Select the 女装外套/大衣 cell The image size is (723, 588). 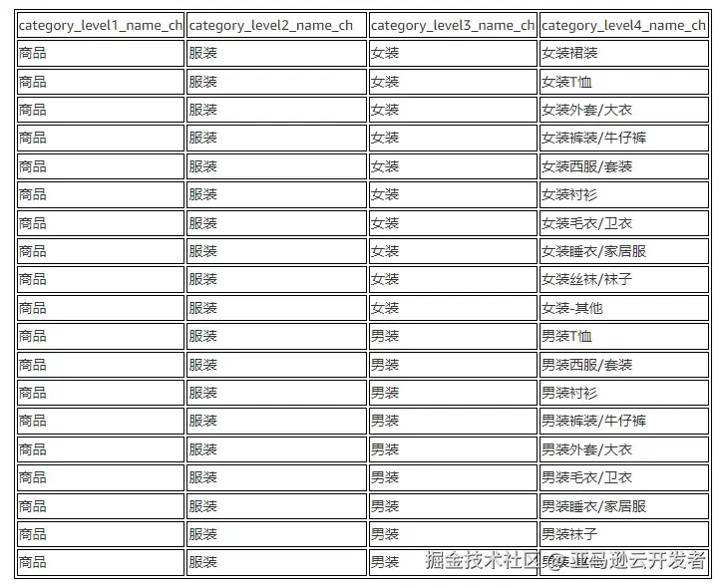(624, 110)
